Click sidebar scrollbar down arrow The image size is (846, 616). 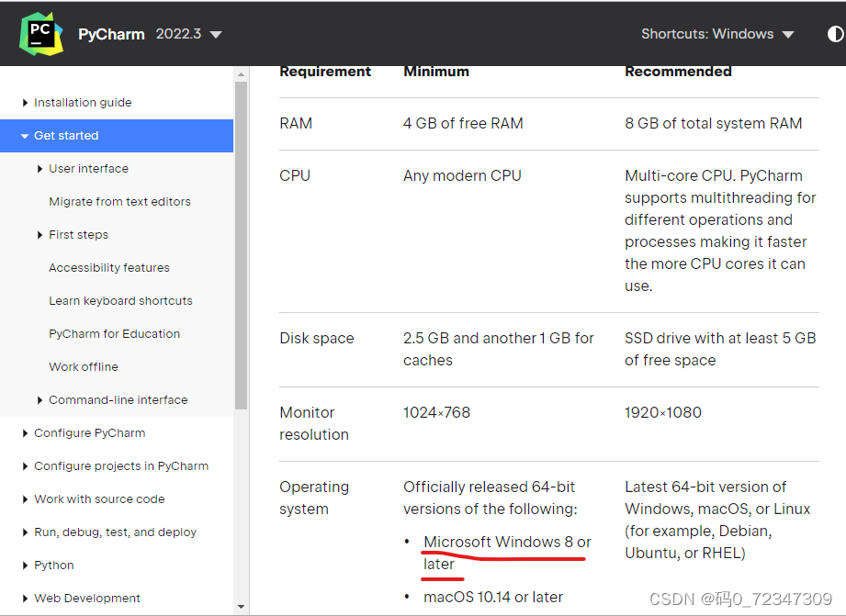(242, 607)
